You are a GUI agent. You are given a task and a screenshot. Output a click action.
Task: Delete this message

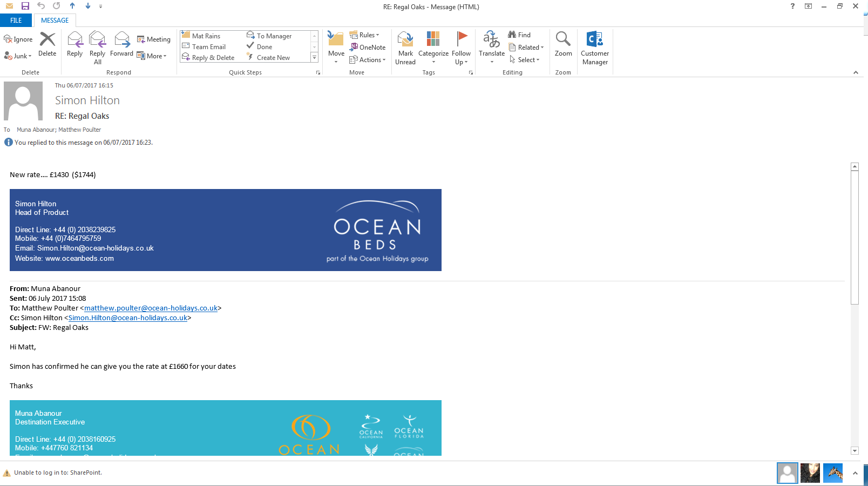tap(48, 44)
